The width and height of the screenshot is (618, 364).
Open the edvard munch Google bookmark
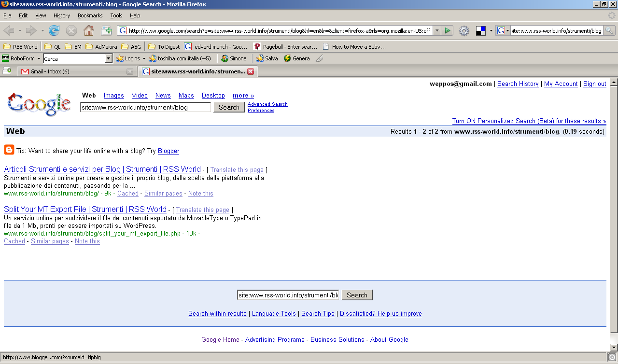point(216,47)
